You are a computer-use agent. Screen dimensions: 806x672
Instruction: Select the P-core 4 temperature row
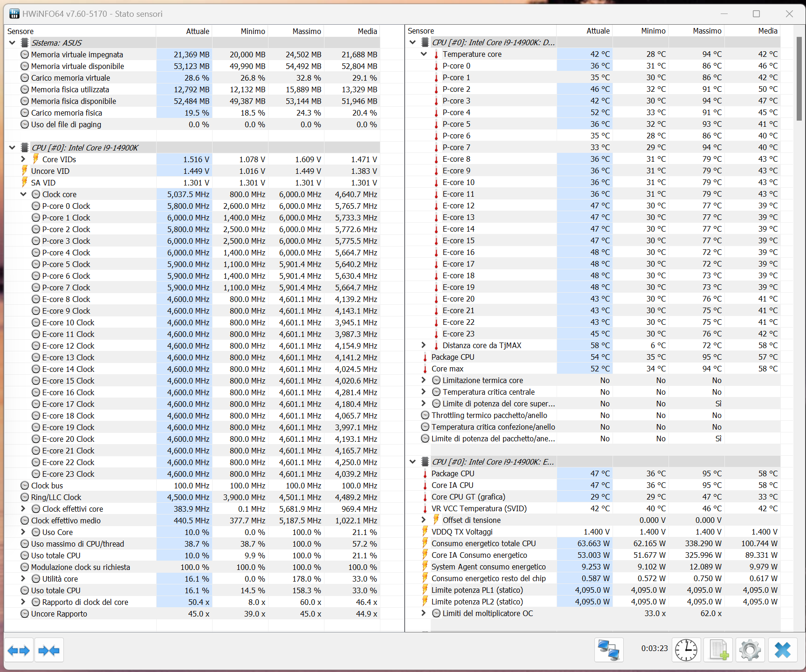click(x=593, y=112)
